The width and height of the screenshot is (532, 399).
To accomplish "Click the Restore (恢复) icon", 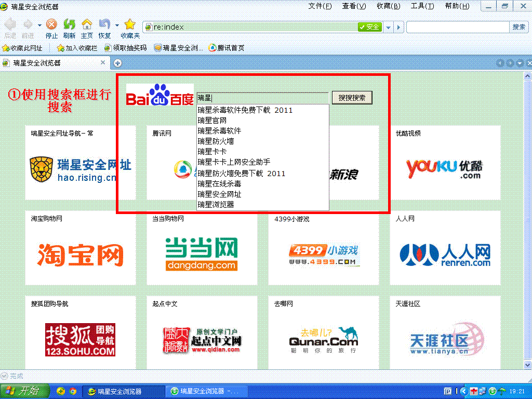I will pyautogui.click(x=104, y=24).
